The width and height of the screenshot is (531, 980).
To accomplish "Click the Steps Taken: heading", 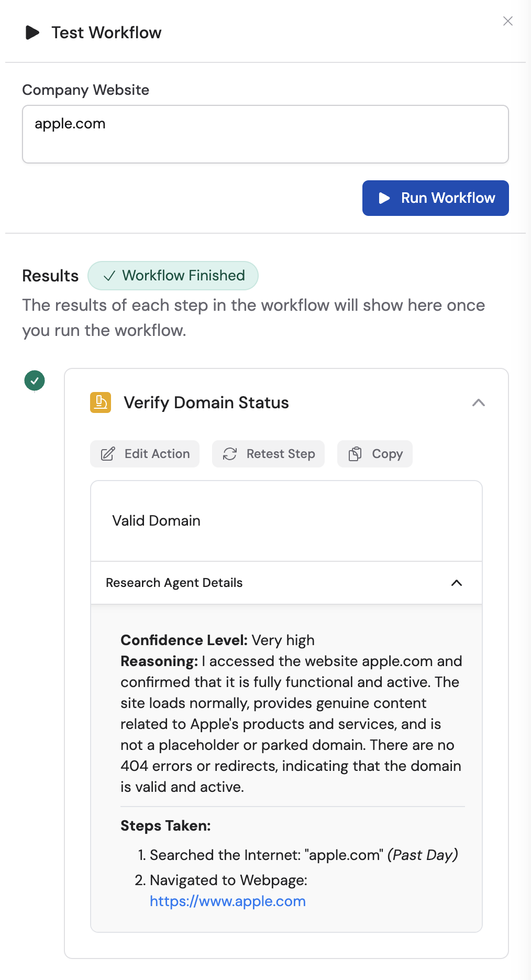I will tap(165, 826).
